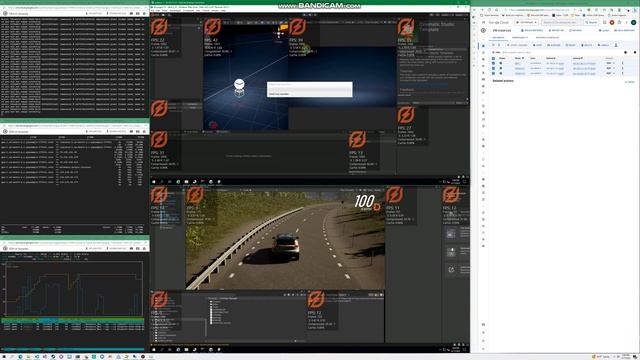This screenshot has height=360, width=640.
Task: Open the Google Cloud account avatar menu
Action: 633,22
